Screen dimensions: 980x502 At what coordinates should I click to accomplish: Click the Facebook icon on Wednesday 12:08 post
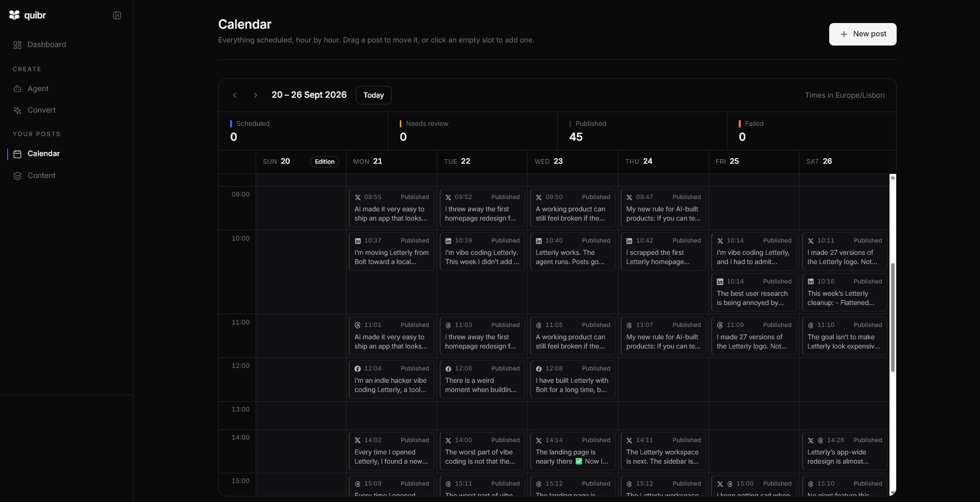coord(539,369)
